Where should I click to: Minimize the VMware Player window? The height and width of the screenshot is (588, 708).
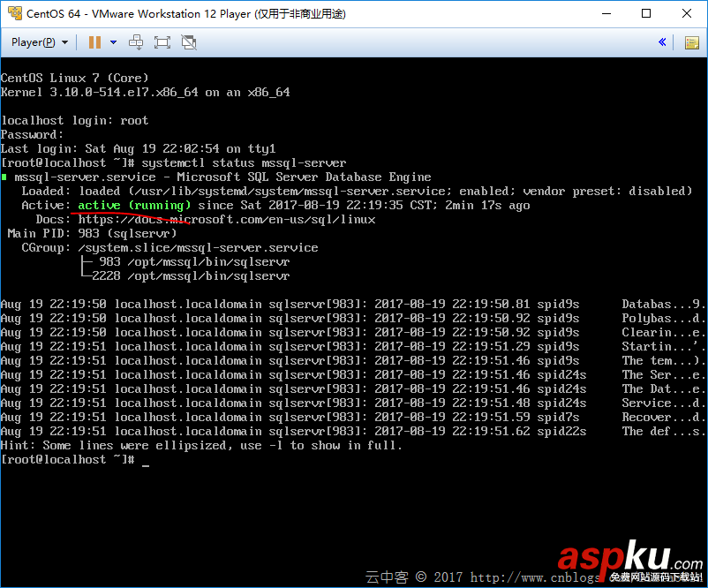606,13
